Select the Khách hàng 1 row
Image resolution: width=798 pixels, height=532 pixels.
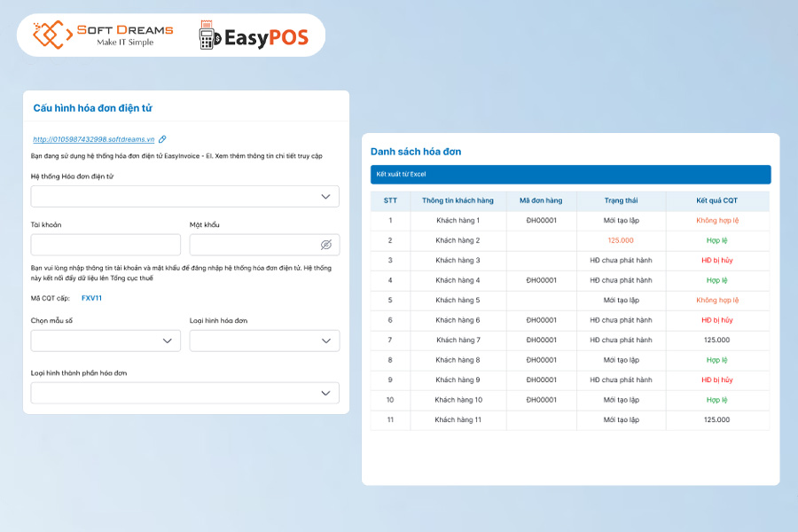(x=458, y=221)
